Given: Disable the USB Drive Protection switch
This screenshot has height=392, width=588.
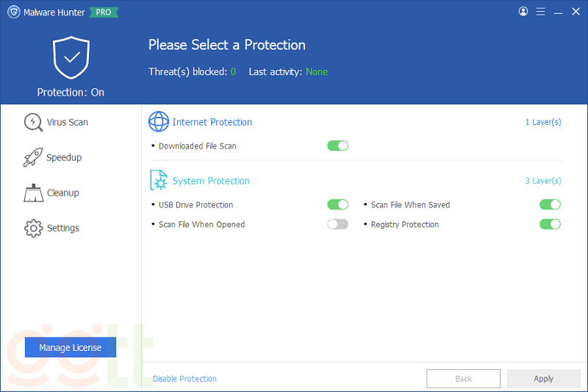Looking at the screenshot, I should coord(337,204).
